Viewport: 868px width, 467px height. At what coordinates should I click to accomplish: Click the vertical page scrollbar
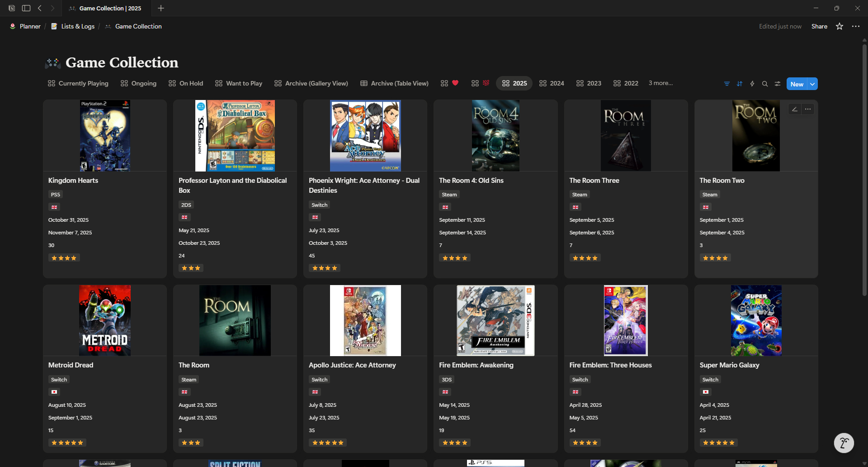coord(864,167)
